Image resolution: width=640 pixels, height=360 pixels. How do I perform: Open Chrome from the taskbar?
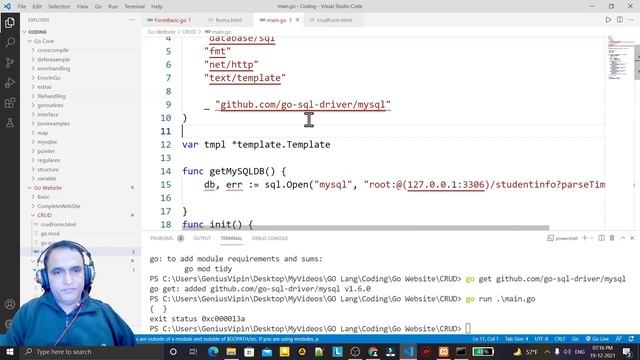click(373, 351)
